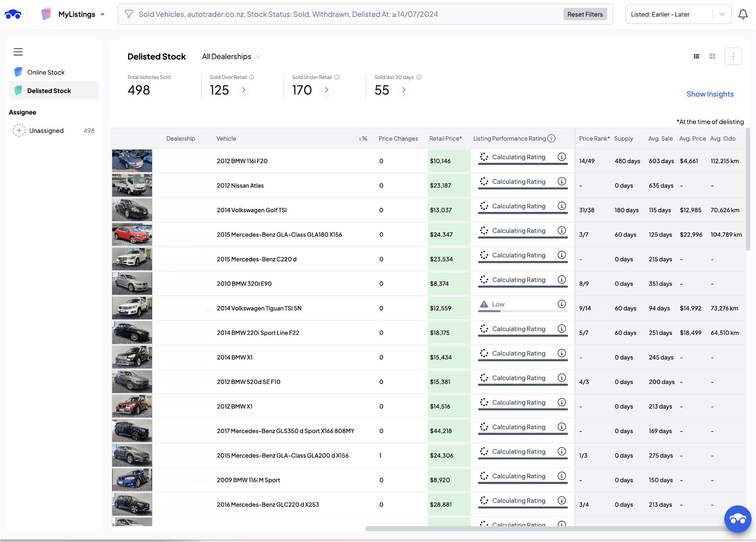
Task: Click the Low rating progress bar
Action: tap(523, 311)
